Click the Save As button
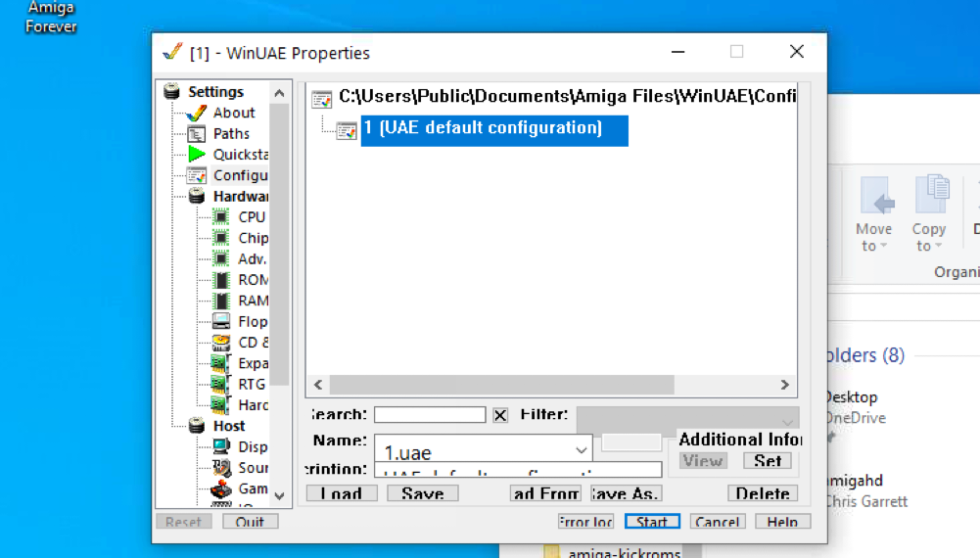This screenshot has height=558, width=980. click(x=627, y=493)
